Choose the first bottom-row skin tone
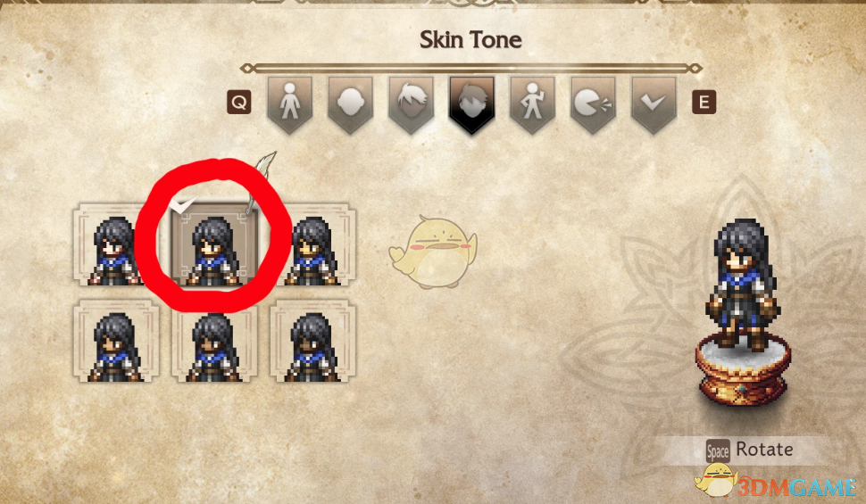Screen dimensions: 866x504 pos(116,341)
